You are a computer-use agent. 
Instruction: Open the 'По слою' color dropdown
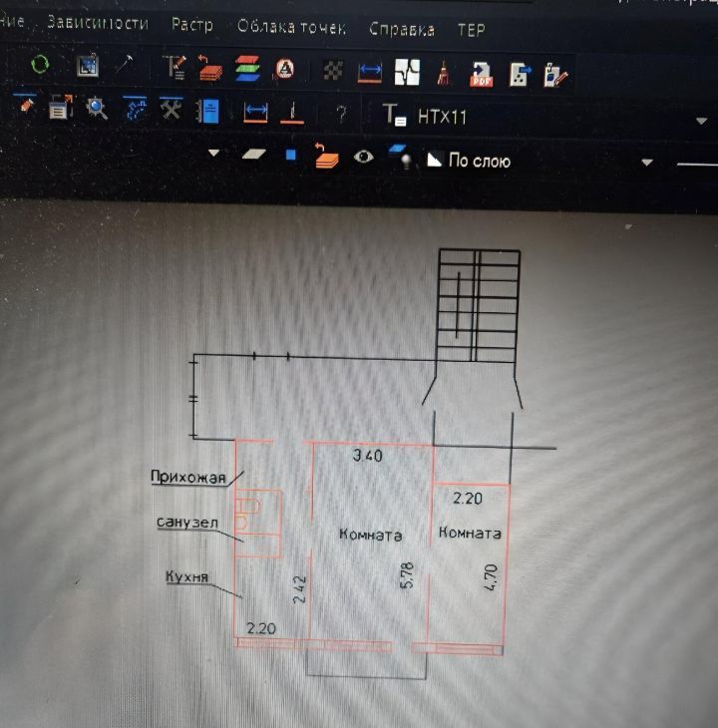[x=647, y=162]
